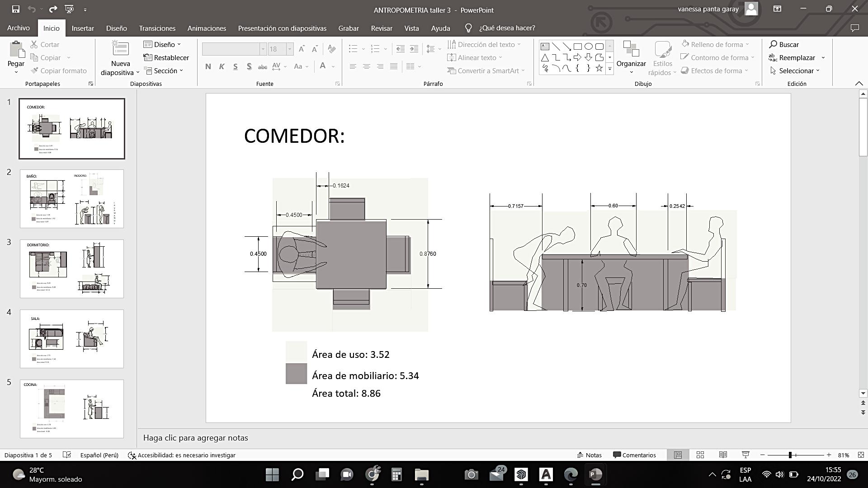Toggle the Notas pane button
This screenshot has height=488, width=868.
pyautogui.click(x=589, y=455)
